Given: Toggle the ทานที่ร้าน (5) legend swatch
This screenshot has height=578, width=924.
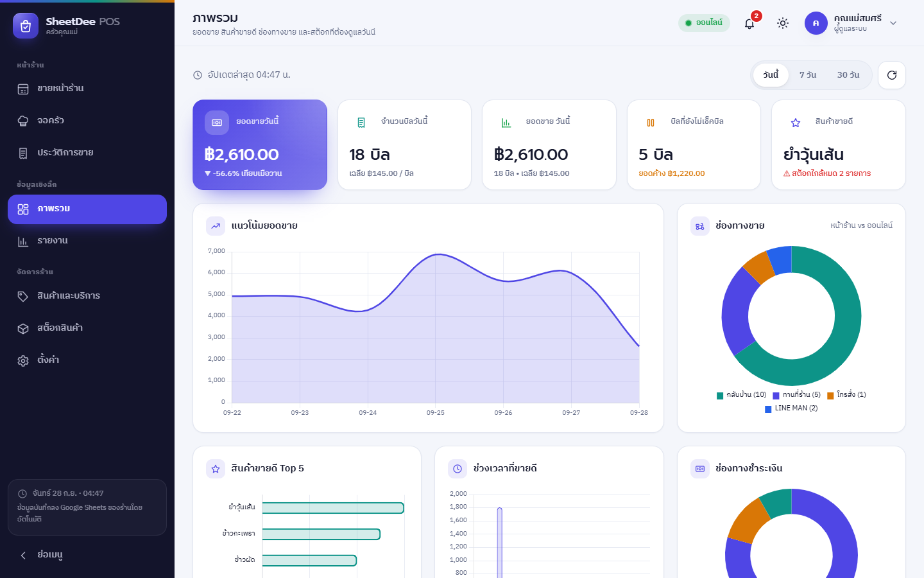Looking at the screenshot, I should click(x=776, y=396).
